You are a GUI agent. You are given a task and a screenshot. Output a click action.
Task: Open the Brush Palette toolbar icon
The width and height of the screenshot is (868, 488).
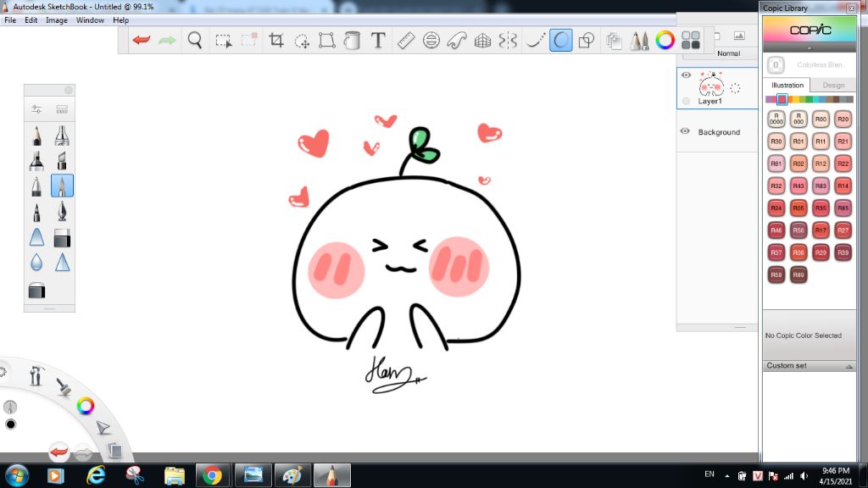click(x=639, y=40)
